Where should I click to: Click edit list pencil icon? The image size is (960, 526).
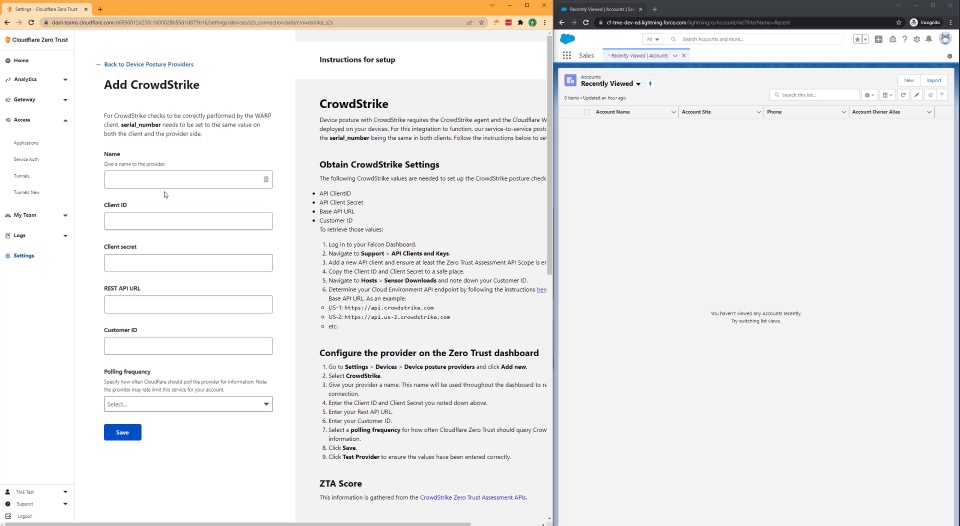(x=917, y=95)
